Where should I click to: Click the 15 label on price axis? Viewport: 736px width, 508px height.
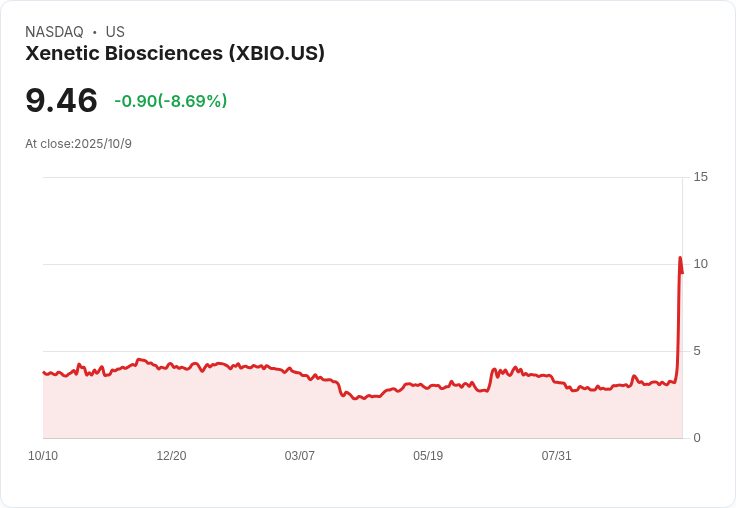pyautogui.click(x=700, y=177)
